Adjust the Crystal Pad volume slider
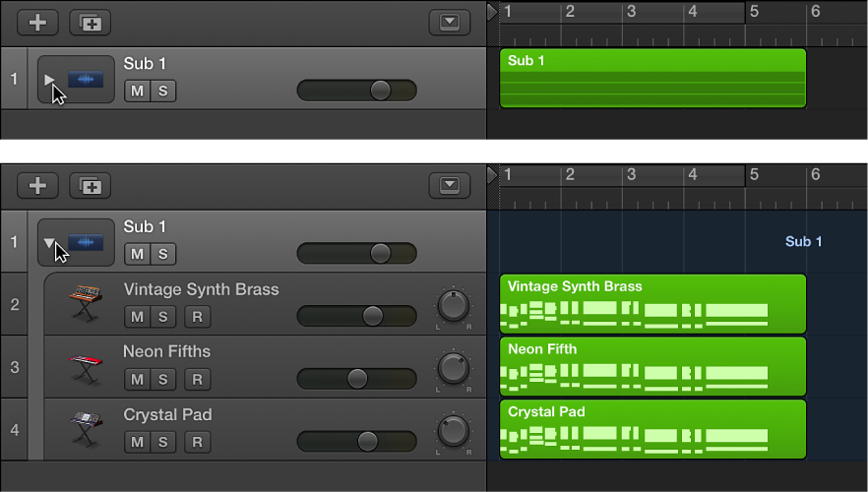This screenshot has width=868, height=492. point(356,441)
